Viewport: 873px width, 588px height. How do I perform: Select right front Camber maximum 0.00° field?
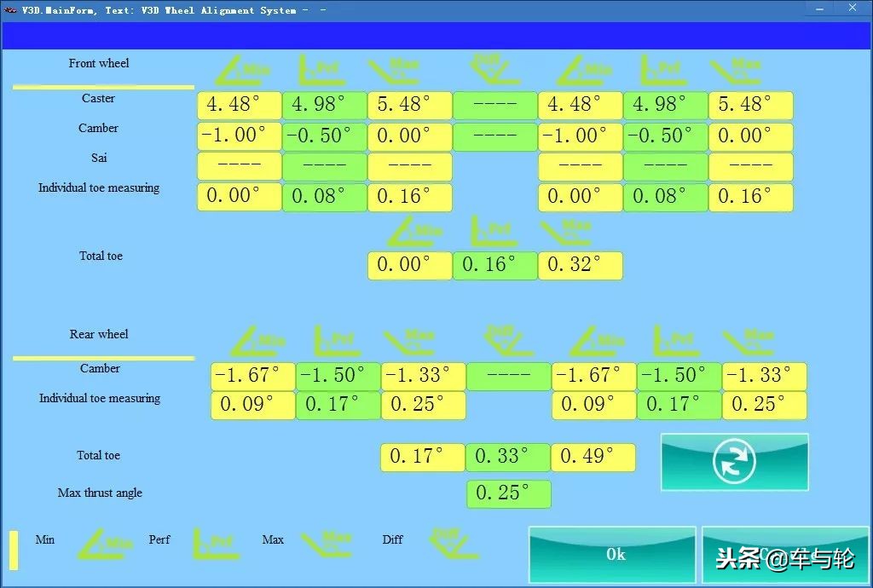point(750,135)
